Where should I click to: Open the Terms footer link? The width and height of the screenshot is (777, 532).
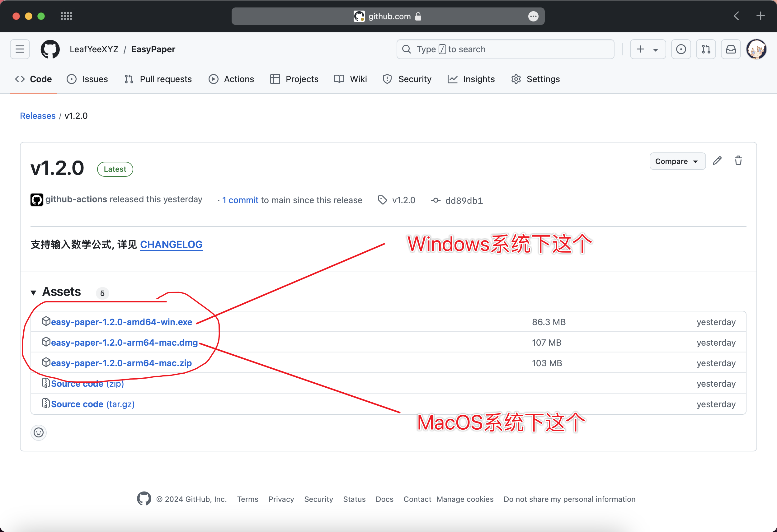(x=248, y=499)
